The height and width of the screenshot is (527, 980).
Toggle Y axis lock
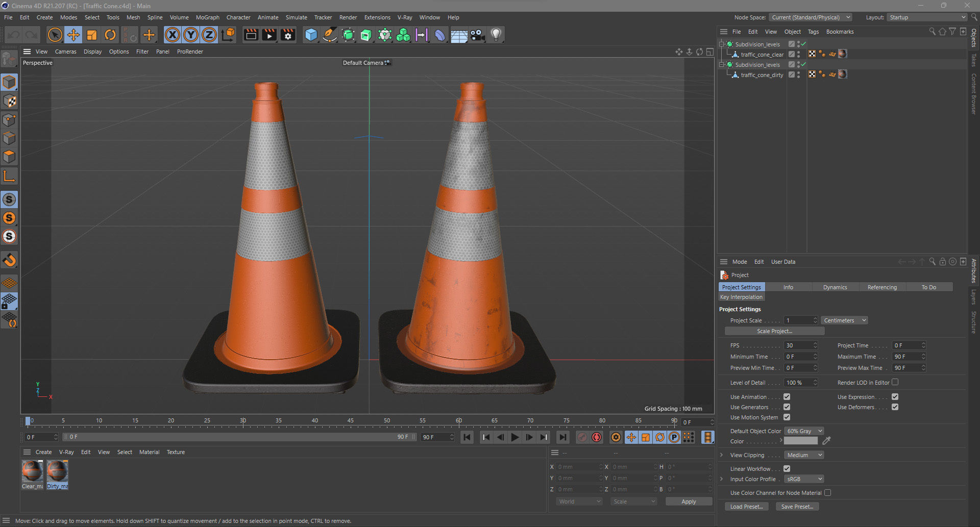coord(191,35)
